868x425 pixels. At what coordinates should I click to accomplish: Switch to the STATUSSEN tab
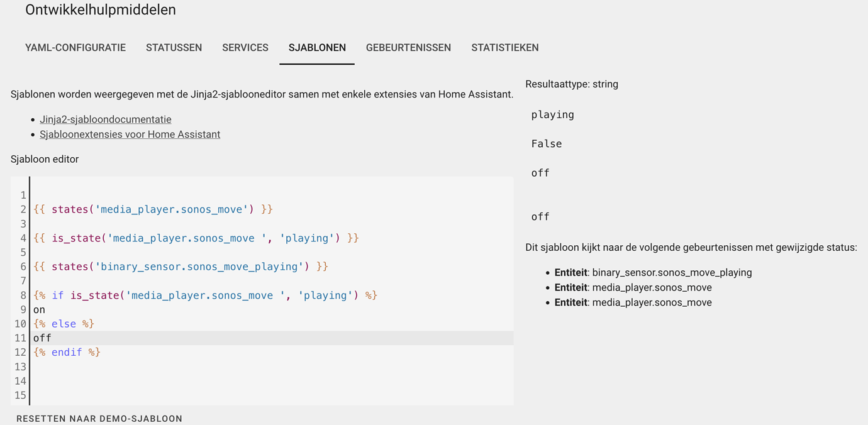(x=174, y=48)
